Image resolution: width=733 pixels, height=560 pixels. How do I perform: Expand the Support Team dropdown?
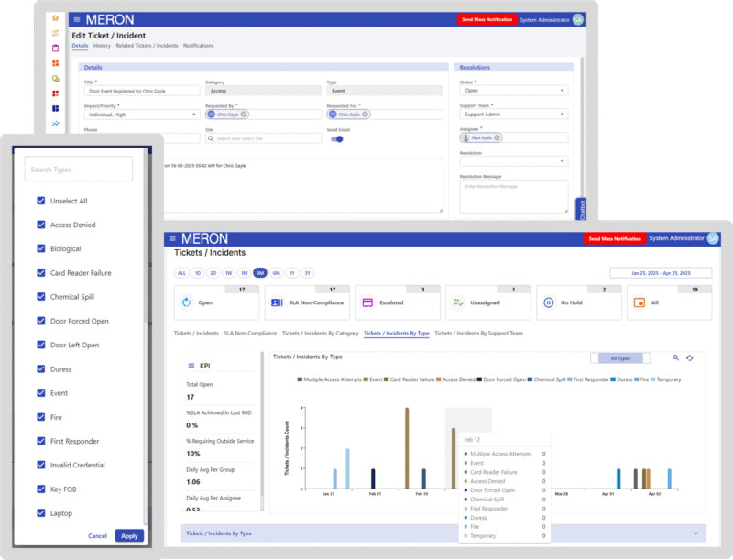coord(514,114)
